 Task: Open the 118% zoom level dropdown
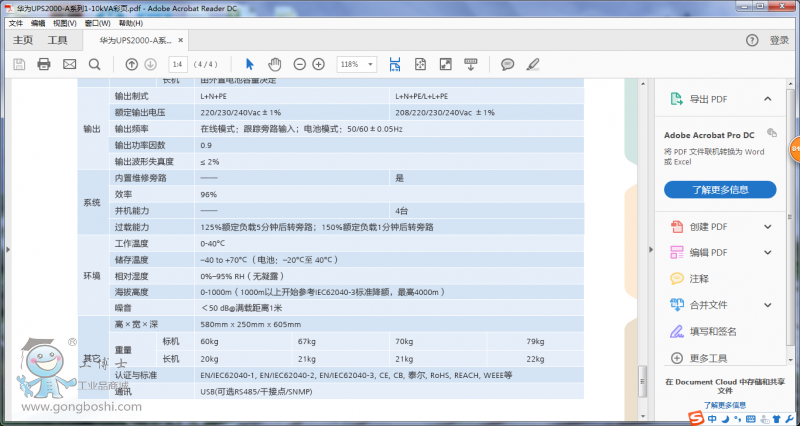pyautogui.click(x=356, y=64)
